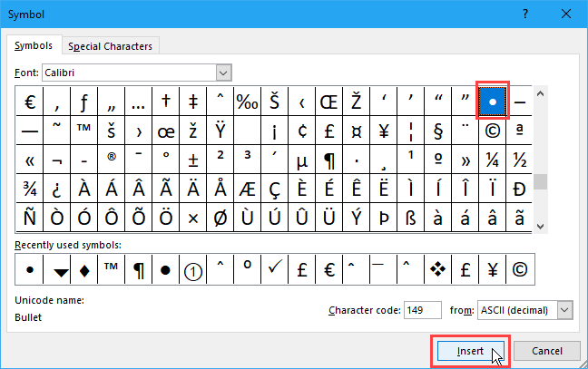Select the pound £ sign in the grid
Viewport: 588px width, 369px height.
[x=328, y=131]
